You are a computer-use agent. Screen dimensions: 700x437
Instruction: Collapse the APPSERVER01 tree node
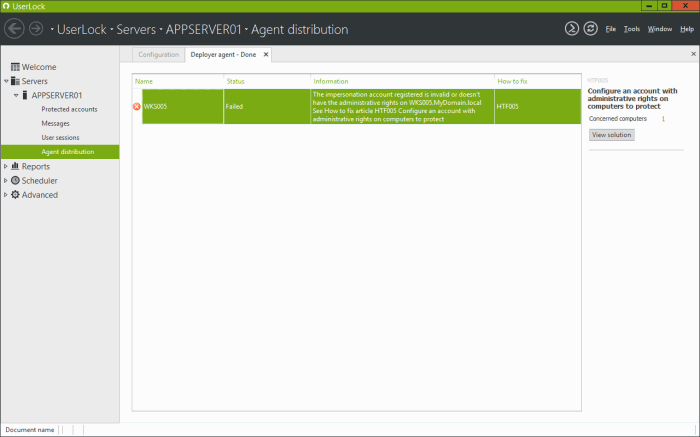[16, 96]
